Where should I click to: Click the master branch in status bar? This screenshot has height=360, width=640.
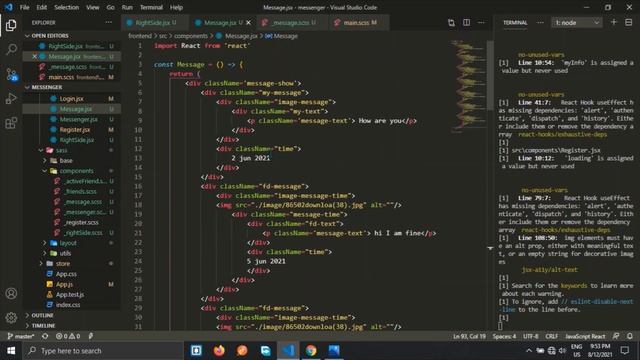[20, 336]
